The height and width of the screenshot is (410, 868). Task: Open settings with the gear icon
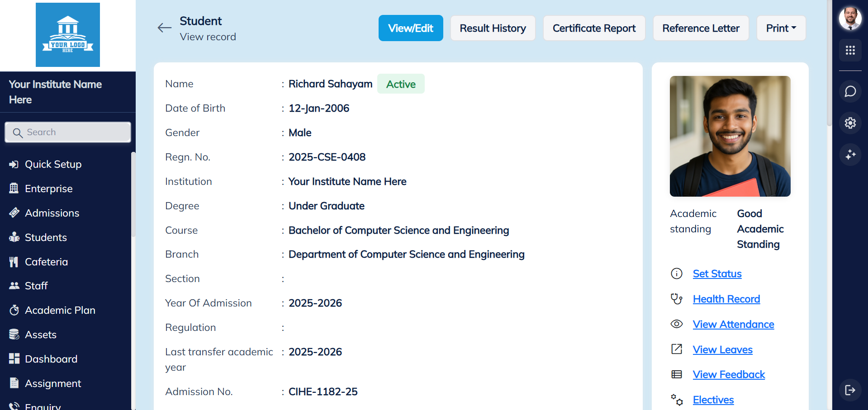click(x=850, y=123)
